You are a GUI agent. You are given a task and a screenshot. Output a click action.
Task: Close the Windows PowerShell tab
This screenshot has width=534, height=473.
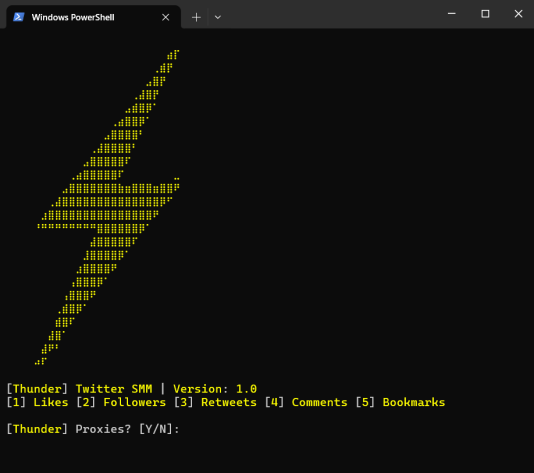pyautogui.click(x=166, y=17)
